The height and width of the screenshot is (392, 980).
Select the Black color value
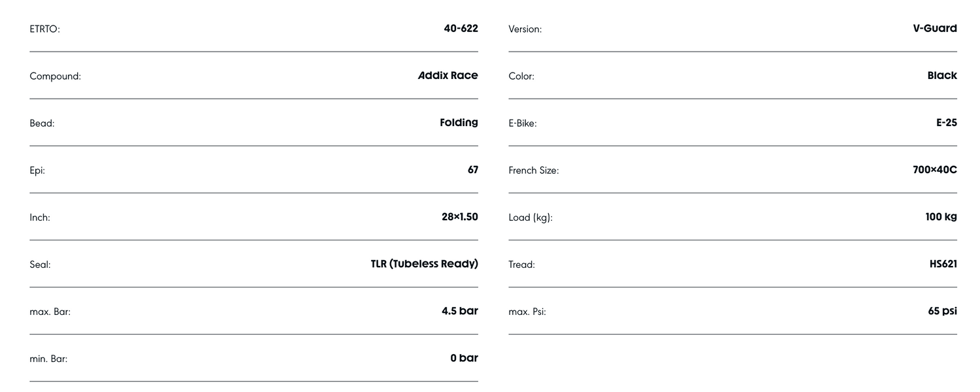pos(942,76)
